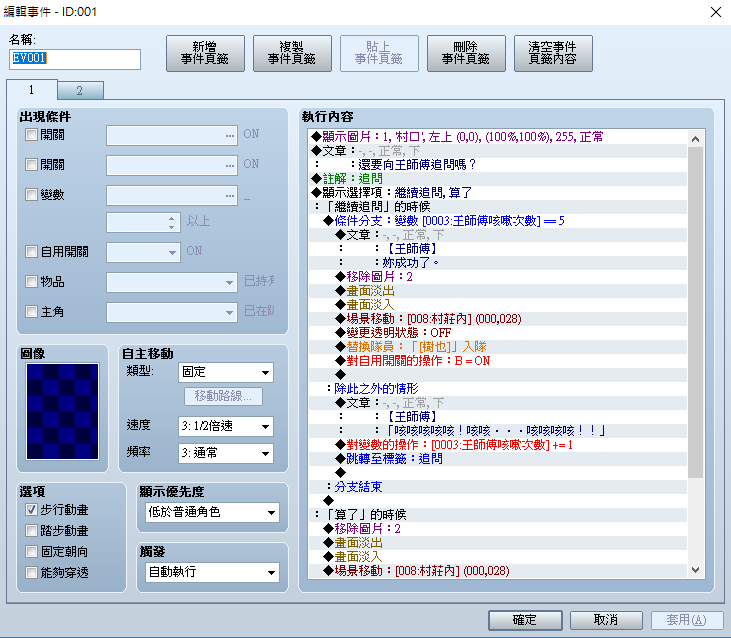This screenshot has height=638, width=731.
Task: Select the 變更透明狀態：OFF command
Action: 498,332
